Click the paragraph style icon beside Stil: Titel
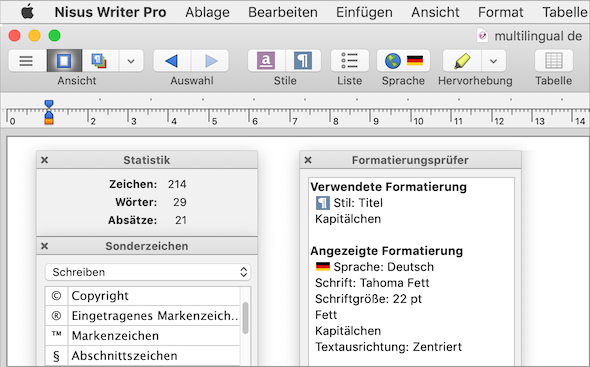This screenshot has width=590, height=367. [323, 203]
